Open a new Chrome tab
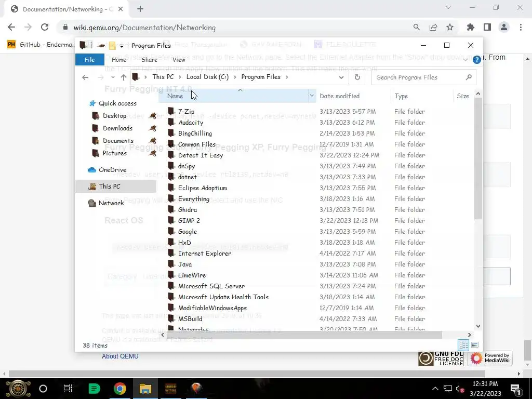This screenshot has width=532, height=399. point(140,9)
